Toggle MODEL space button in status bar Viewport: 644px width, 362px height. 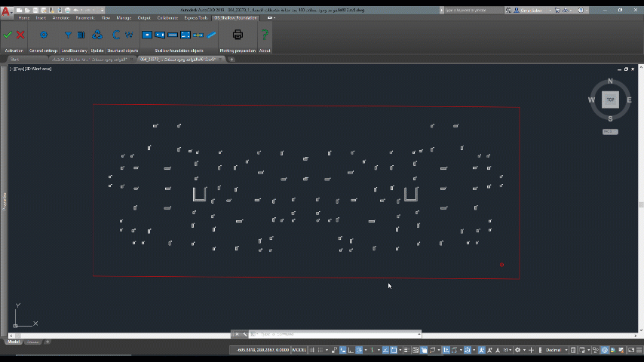click(x=299, y=350)
